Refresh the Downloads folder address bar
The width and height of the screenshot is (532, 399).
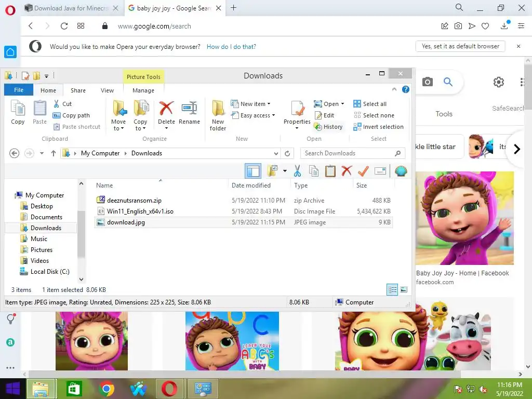[x=287, y=153]
